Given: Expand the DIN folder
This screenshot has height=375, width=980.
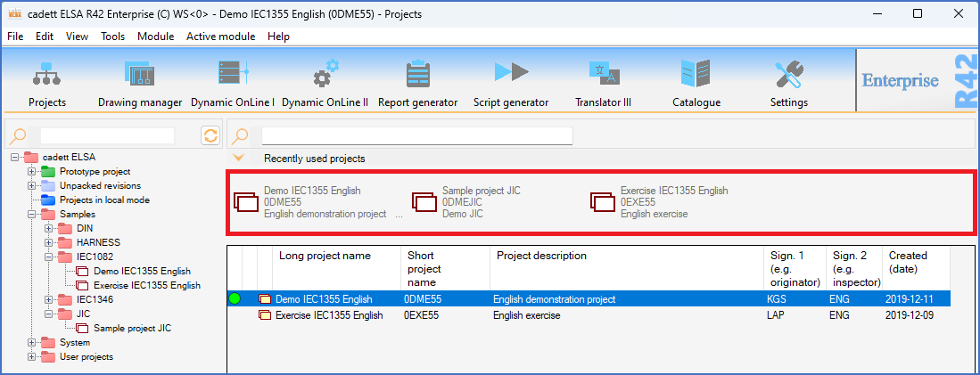Looking at the screenshot, I should [48, 228].
